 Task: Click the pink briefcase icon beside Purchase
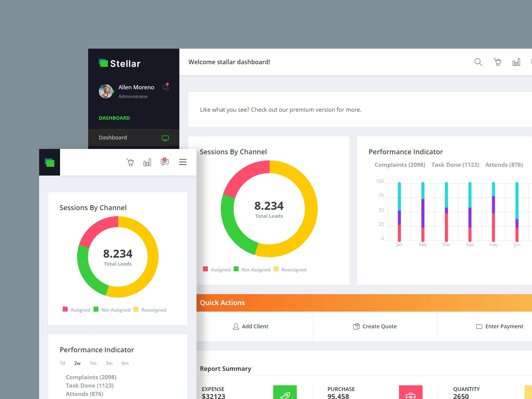[x=411, y=392]
